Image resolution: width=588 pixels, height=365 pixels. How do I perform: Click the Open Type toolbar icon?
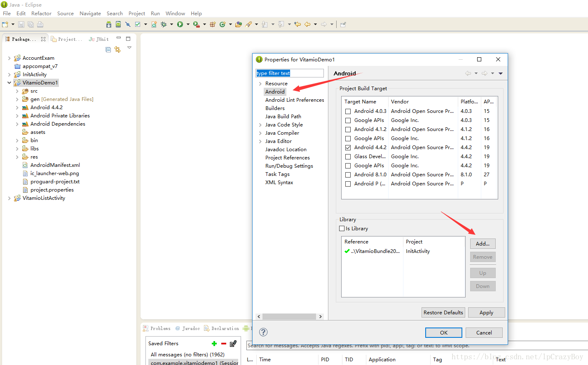[238, 24]
